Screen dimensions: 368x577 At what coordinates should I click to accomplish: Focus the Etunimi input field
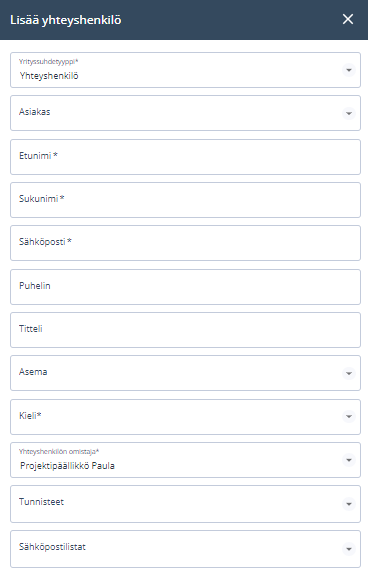[185, 157]
